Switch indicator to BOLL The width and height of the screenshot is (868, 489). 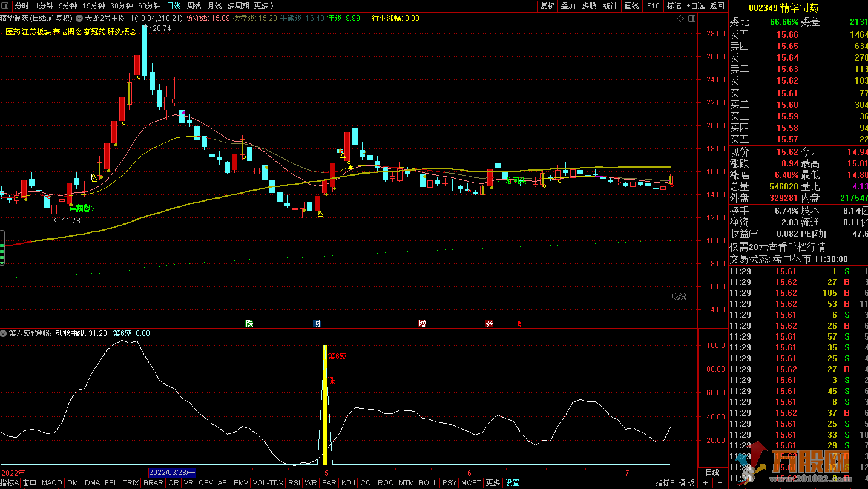click(x=428, y=483)
